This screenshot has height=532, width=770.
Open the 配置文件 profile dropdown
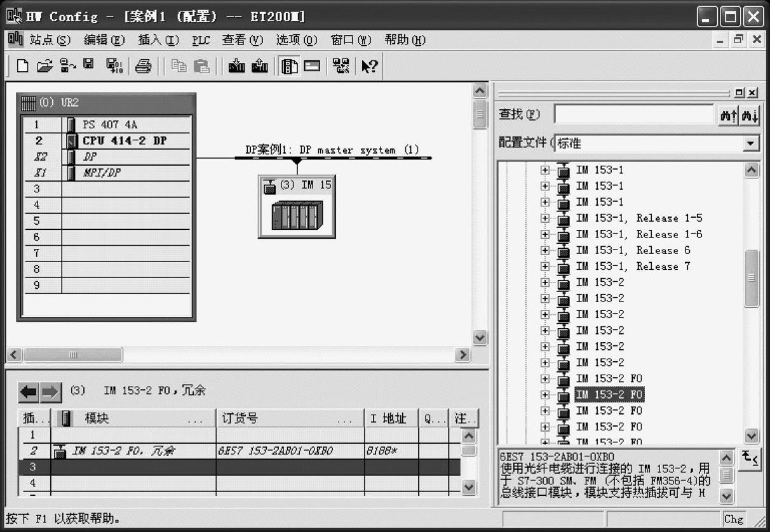[752, 143]
